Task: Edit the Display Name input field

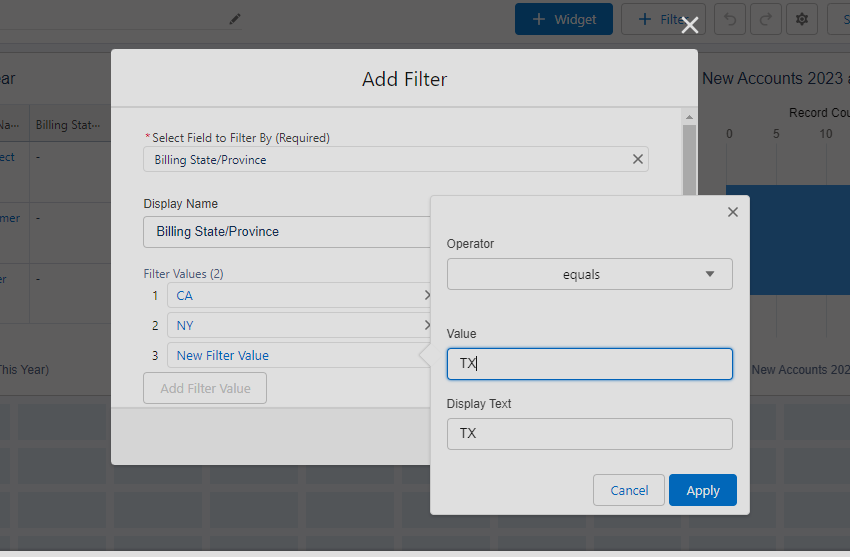Action: [x=287, y=232]
